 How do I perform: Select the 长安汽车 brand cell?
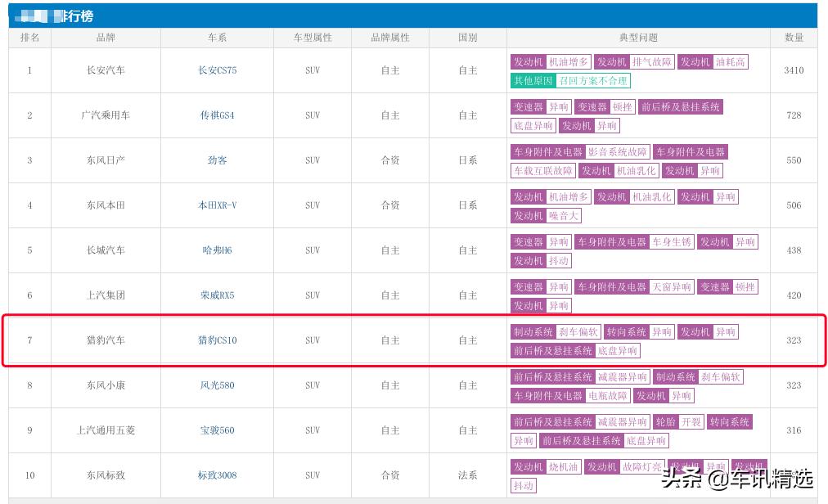tap(106, 70)
